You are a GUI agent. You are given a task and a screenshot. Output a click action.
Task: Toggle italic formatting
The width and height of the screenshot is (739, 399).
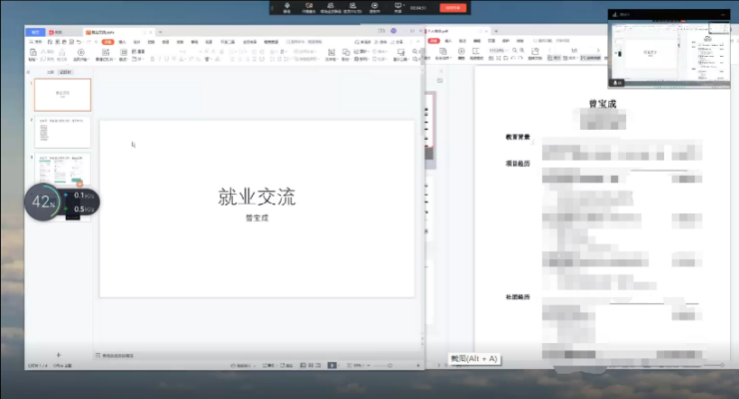pos(159,59)
